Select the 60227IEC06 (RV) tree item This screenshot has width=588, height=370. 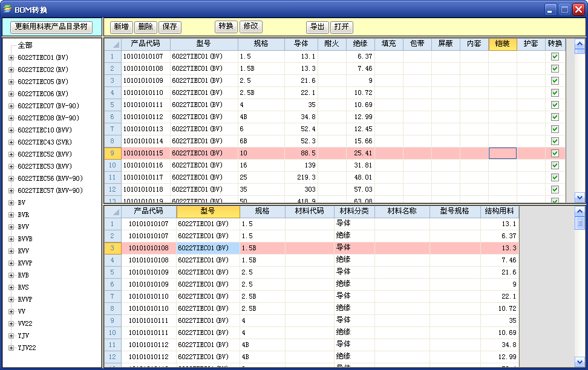43,94
